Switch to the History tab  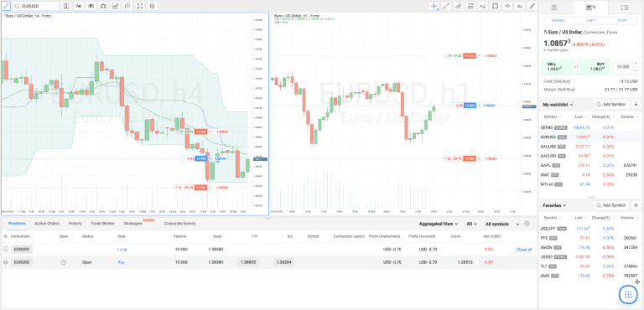pos(75,224)
